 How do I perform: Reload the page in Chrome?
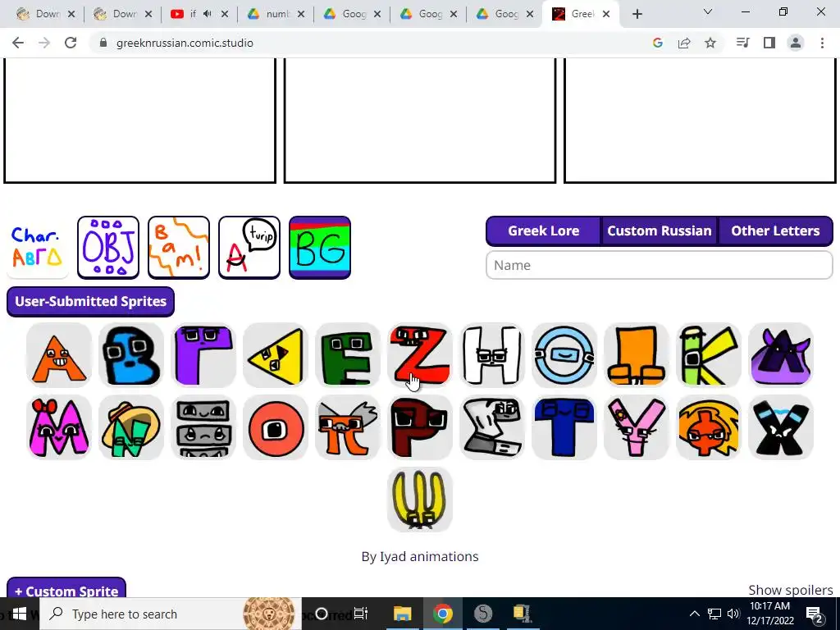click(x=71, y=43)
